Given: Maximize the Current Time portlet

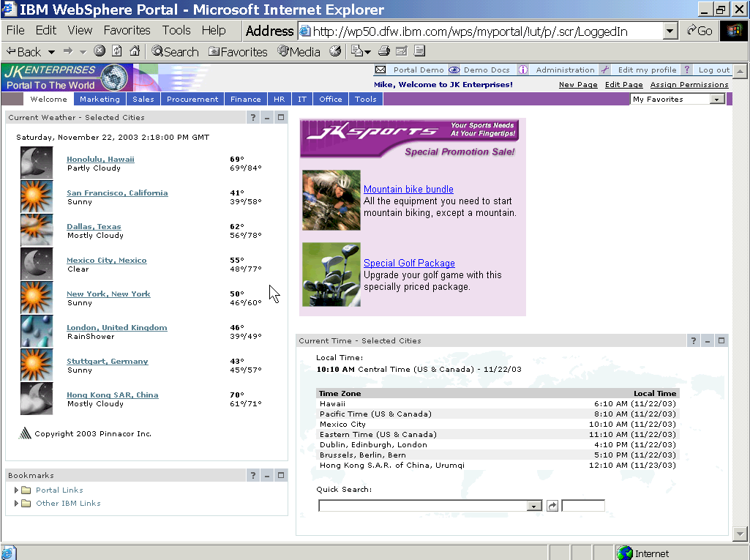Looking at the screenshot, I should point(721,341).
